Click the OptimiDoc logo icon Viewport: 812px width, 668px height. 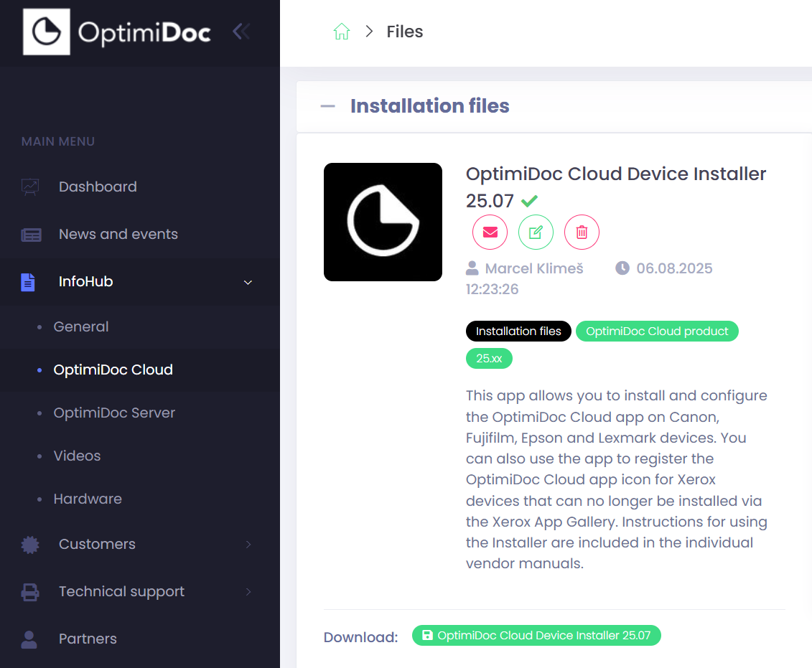(47, 32)
